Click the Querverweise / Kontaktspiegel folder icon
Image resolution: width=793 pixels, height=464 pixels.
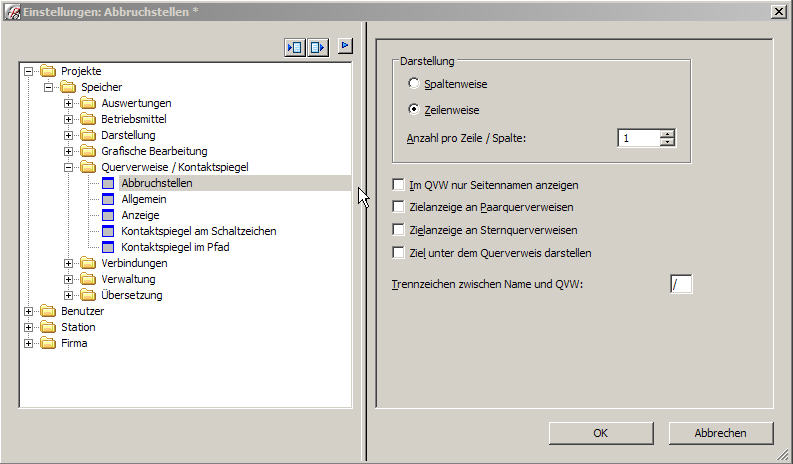pos(88,167)
